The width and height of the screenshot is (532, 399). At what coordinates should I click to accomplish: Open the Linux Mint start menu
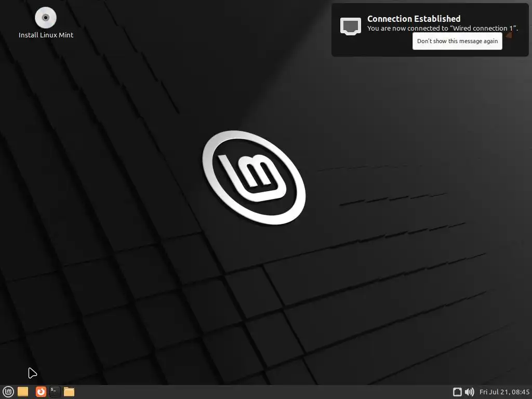(x=8, y=392)
